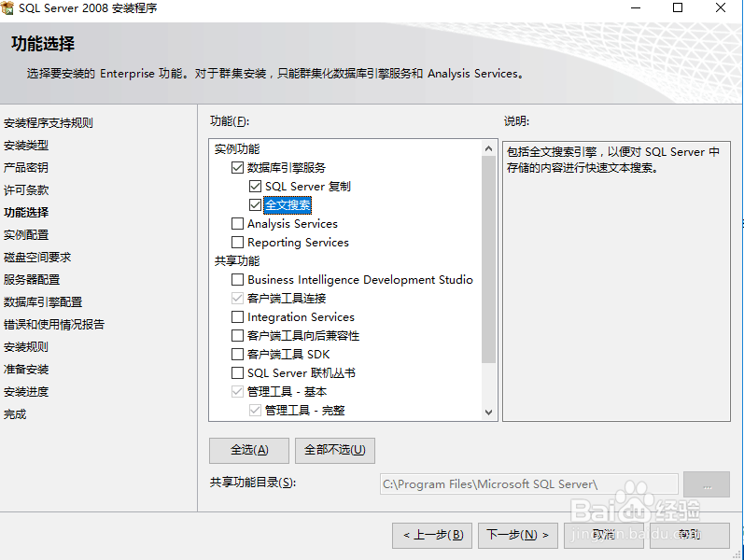Select the 数据库引擎配置 step

(43, 302)
